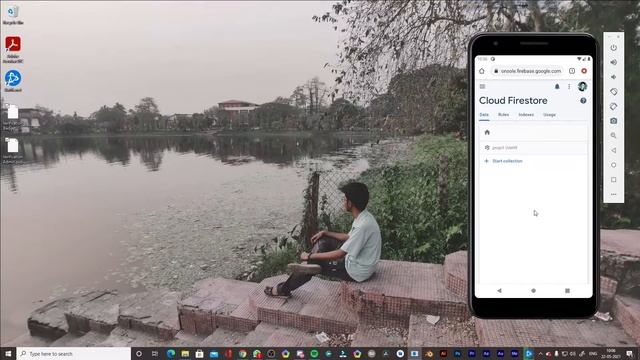This screenshot has height=360, width=640.
Task: Click the Cloud Firestore help question mark
Action: point(583,100)
